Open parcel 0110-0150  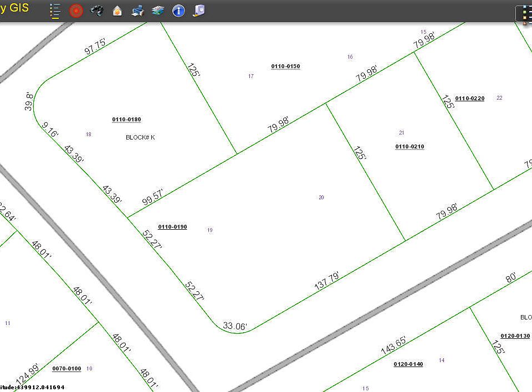286,66
